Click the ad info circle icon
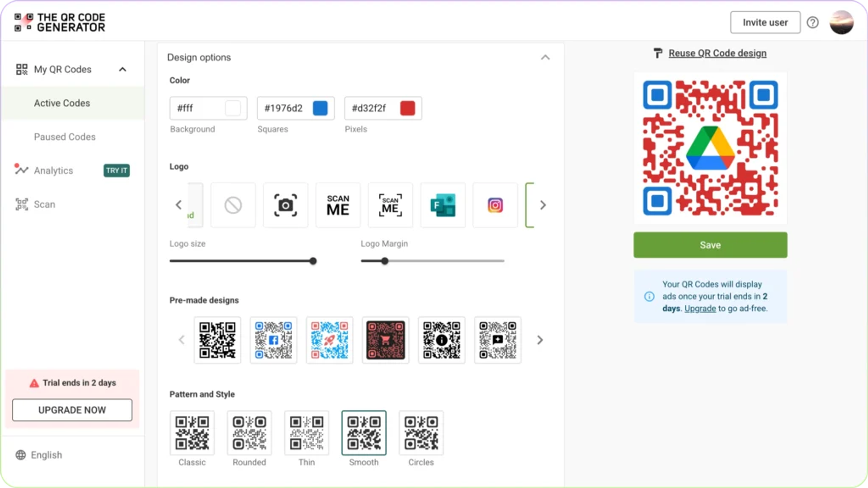Screen dimensions: 868x488 (649, 296)
